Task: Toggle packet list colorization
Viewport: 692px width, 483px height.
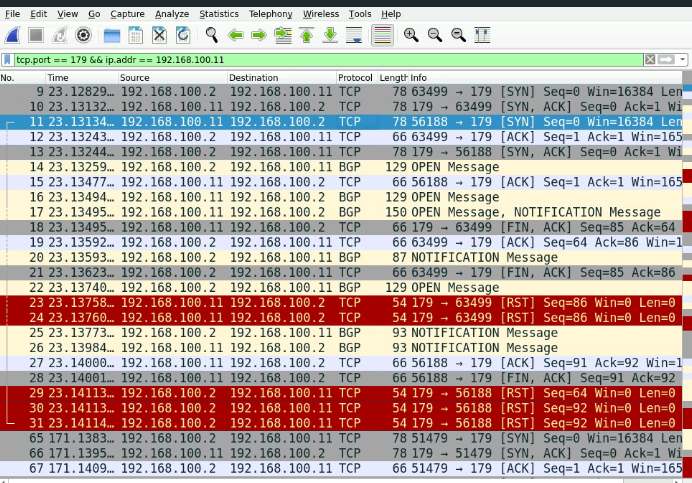Action: click(x=382, y=35)
